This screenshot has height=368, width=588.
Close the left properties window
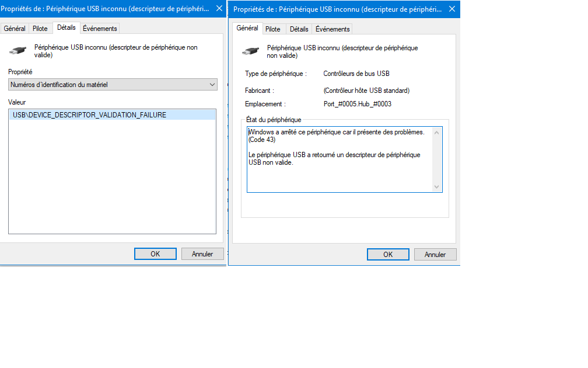(219, 9)
